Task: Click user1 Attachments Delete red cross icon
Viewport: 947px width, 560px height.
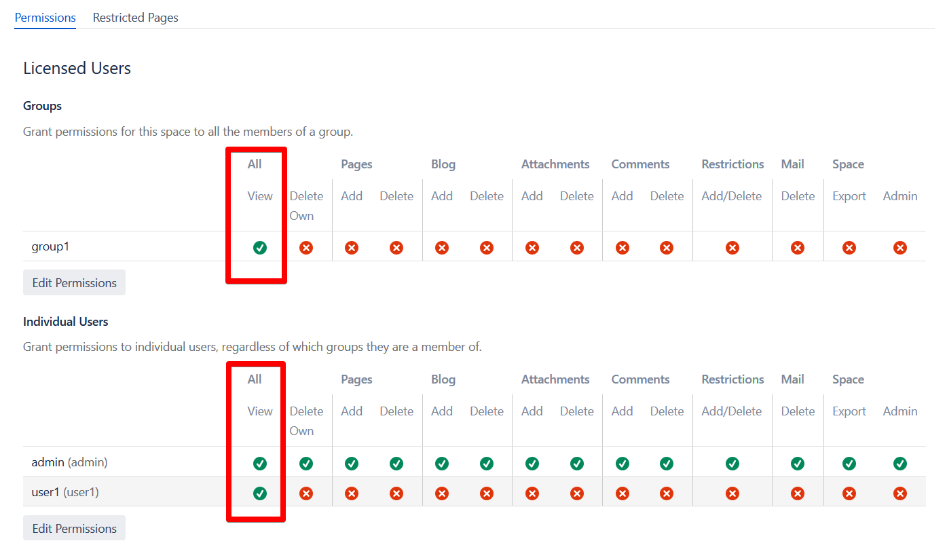Action: 577,493
